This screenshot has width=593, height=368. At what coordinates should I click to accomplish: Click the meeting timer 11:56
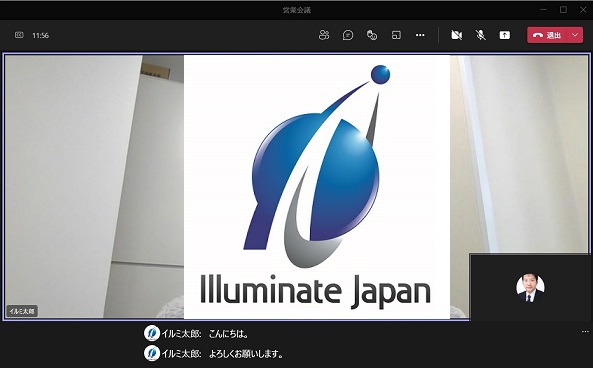click(x=40, y=36)
